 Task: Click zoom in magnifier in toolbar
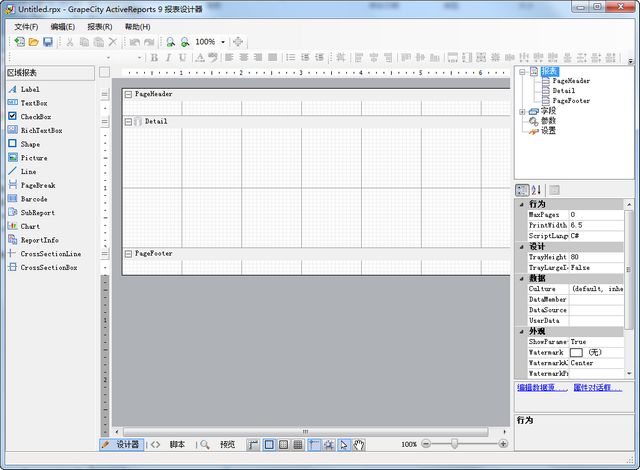coord(171,42)
